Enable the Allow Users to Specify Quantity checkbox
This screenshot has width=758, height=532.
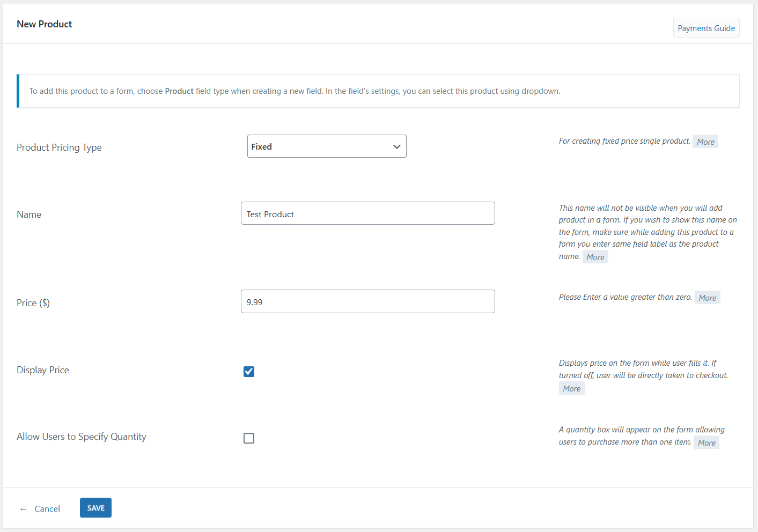click(x=249, y=438)
